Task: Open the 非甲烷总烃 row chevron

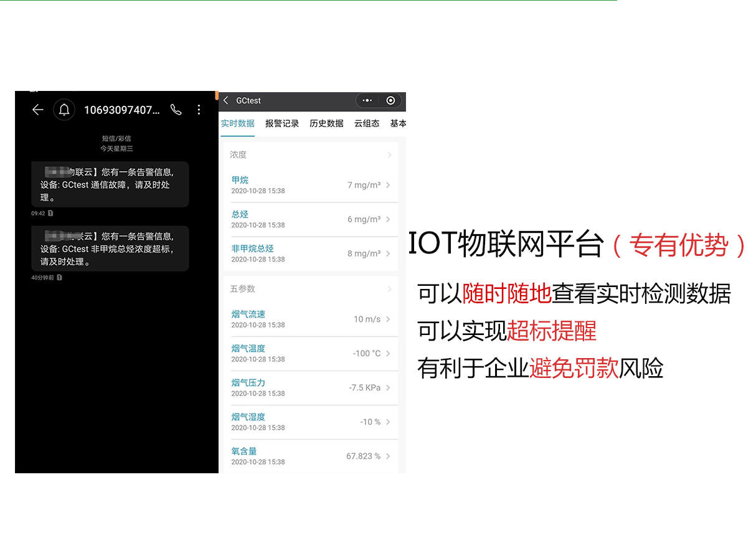Action: point(388,253)
